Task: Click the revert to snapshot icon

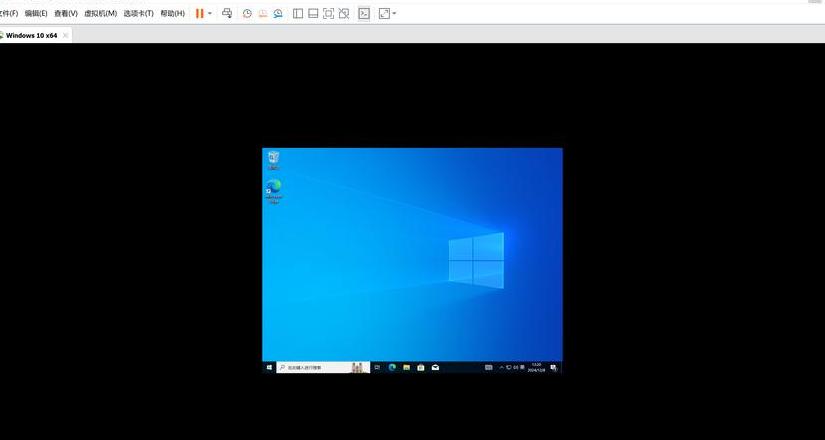Action: (263, 14)
